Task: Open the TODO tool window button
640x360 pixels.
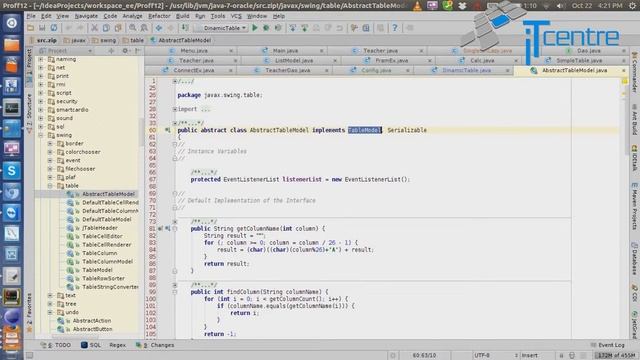Action: pos(56,345)
